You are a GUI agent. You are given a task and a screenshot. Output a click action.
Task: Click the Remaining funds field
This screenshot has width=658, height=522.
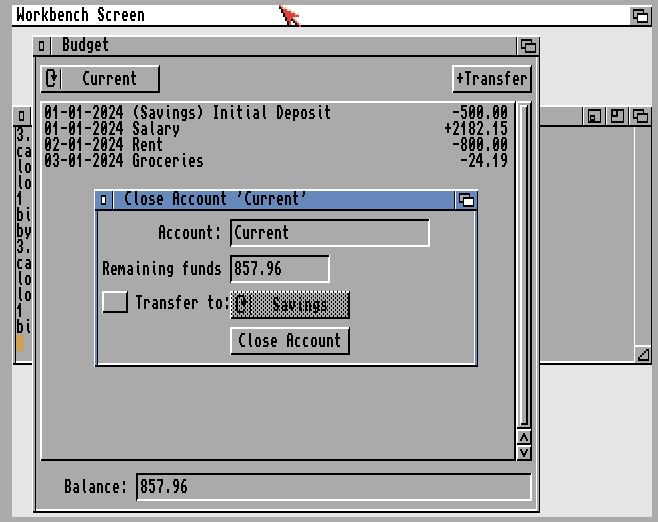tap(280, 269)
